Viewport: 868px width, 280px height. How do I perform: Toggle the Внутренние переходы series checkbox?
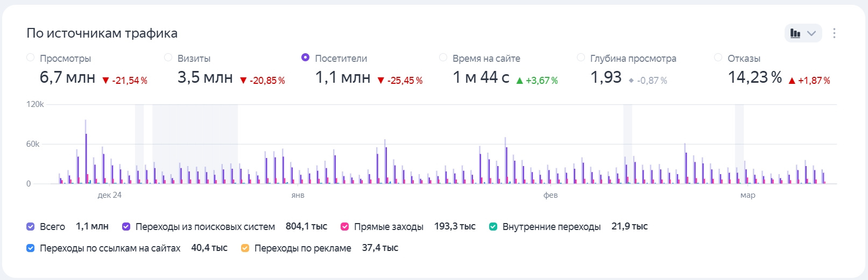coord(493,227)
